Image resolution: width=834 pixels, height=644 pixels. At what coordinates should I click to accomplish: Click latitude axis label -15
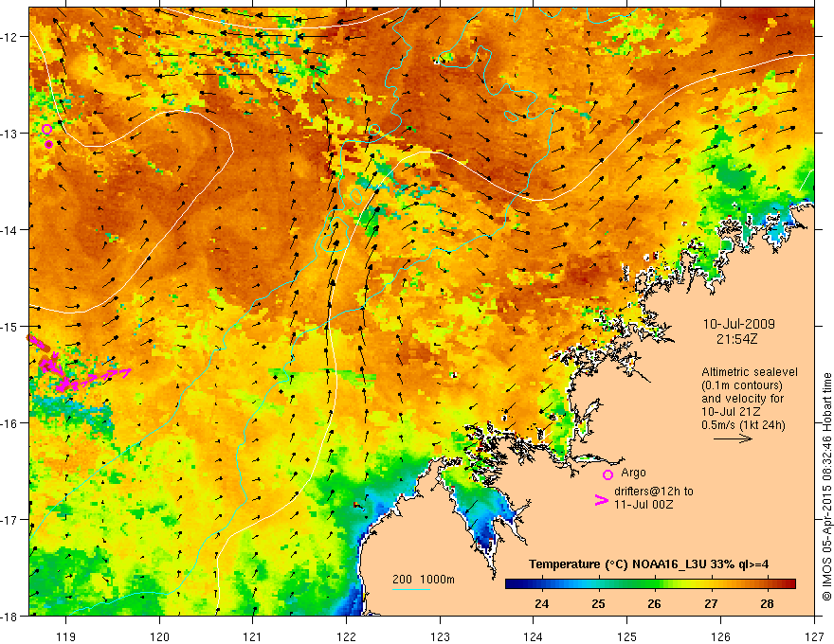coord(9,326)
